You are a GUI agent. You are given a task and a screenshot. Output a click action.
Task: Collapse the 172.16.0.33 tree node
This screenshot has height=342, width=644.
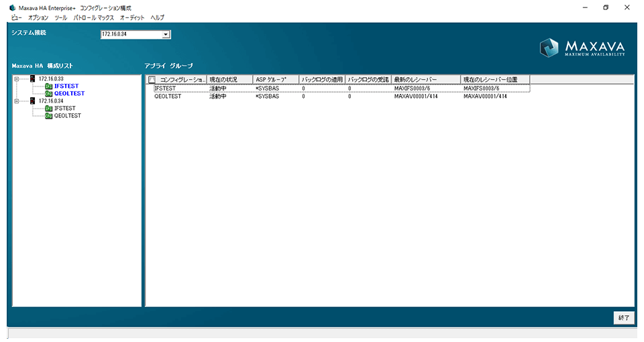pyautogui.click(x=16, y=79)
